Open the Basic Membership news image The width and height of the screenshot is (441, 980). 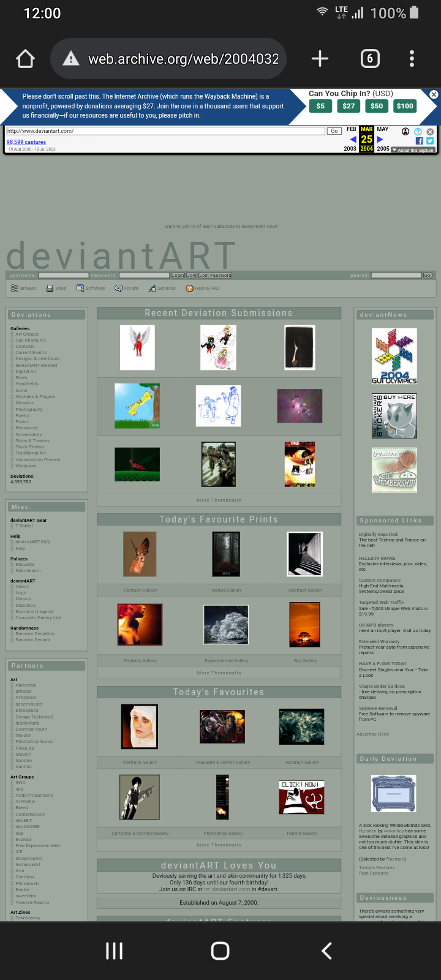click(x=394, y=470)
